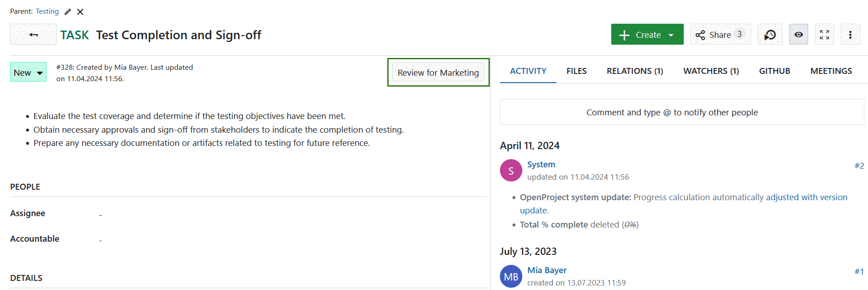Click the Share button
Viewport: 868px width, 290px height.
[x=720, y=35]
